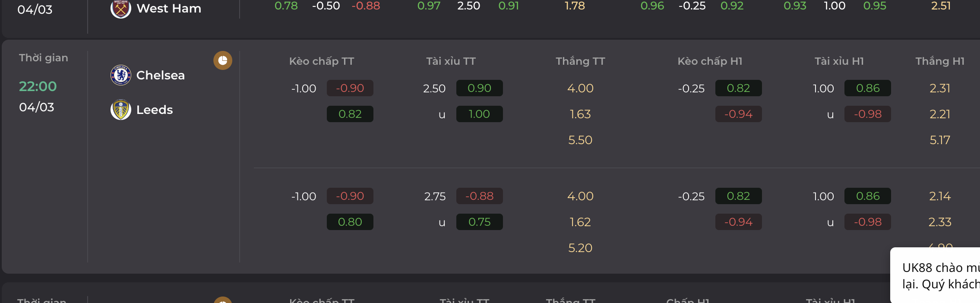The width and height of the screenshot is (980, 303).
Task: Choose first-half handicap odds 0.82 in first row
Action: pos(739,88)
